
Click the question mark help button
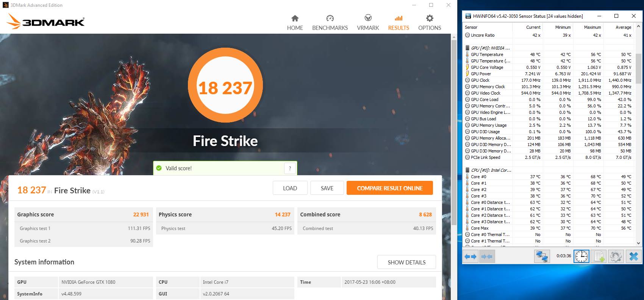coord(290,168)
